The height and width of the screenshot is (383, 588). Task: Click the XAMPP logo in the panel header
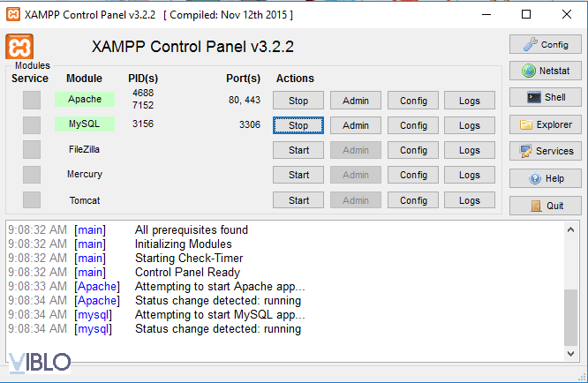tap(19, 47)
